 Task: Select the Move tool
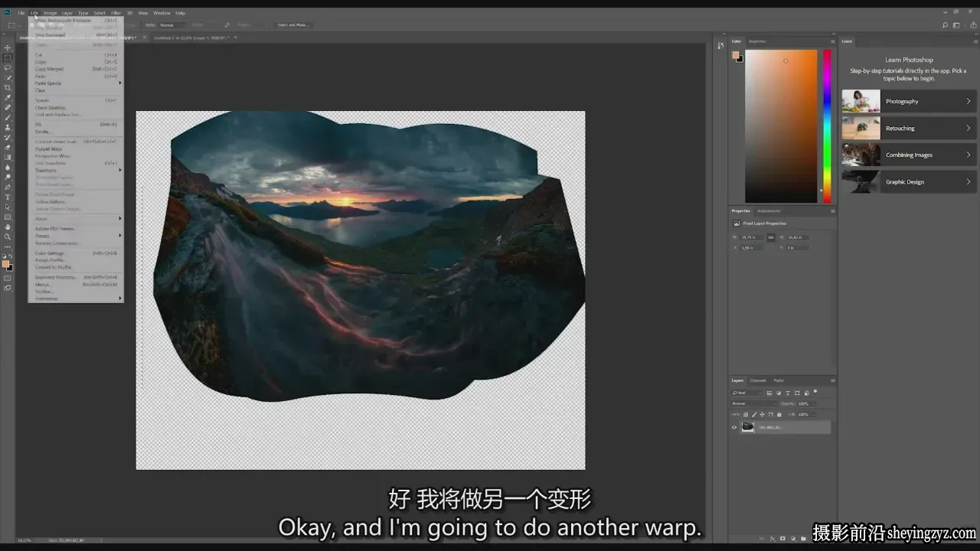[8, 48]
